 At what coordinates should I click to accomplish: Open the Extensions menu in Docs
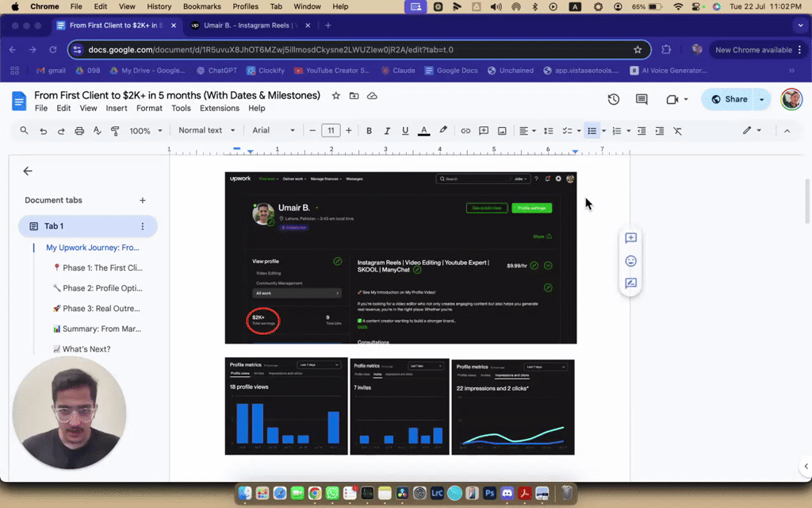tap(220, 108)
